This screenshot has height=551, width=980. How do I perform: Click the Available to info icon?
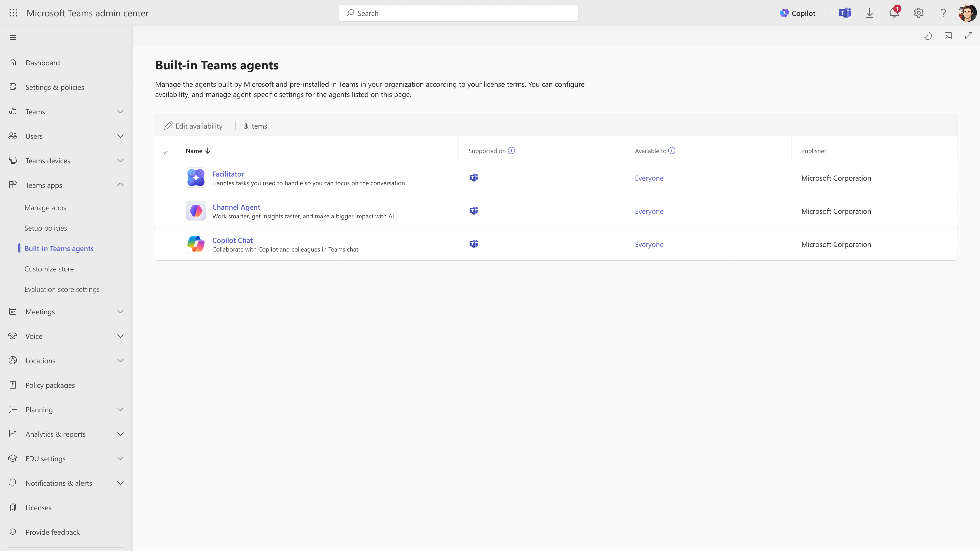(672, 151)
